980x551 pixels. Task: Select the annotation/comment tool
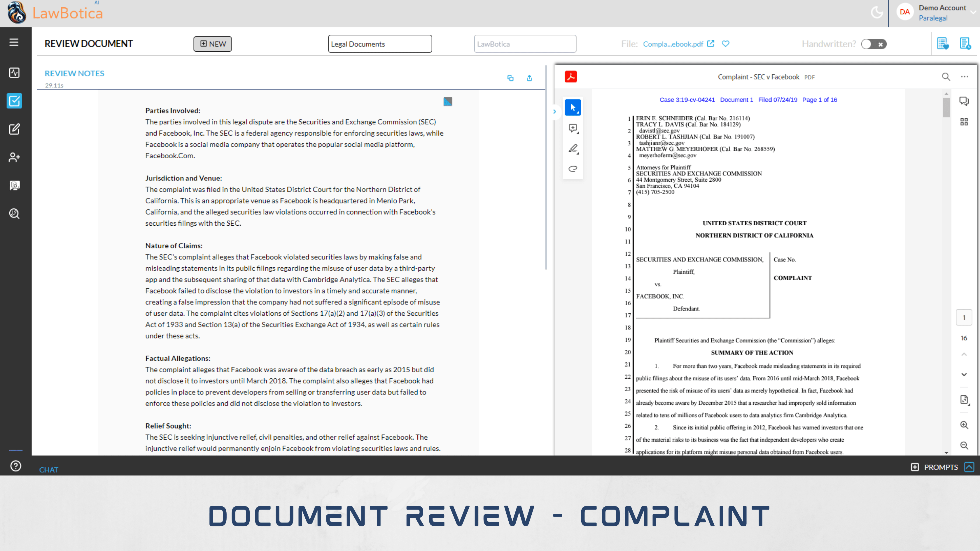[x=573, y=128]
